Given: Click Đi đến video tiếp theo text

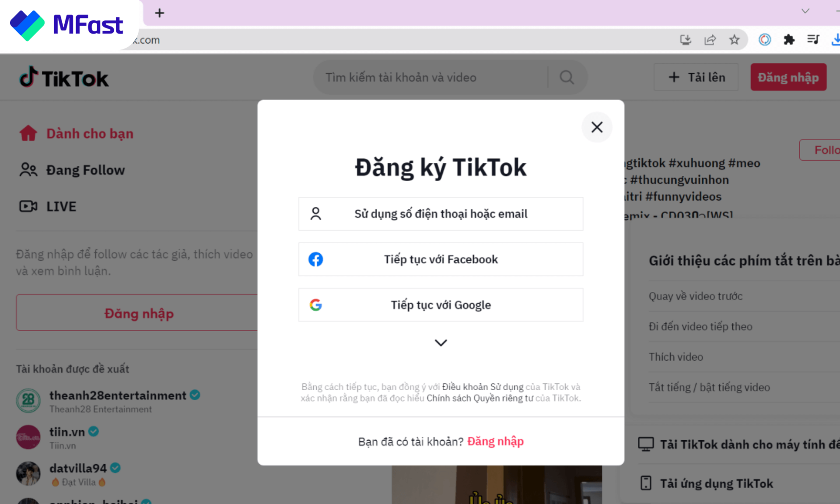Looking at the screenshot, I should [x=700, y=326].
